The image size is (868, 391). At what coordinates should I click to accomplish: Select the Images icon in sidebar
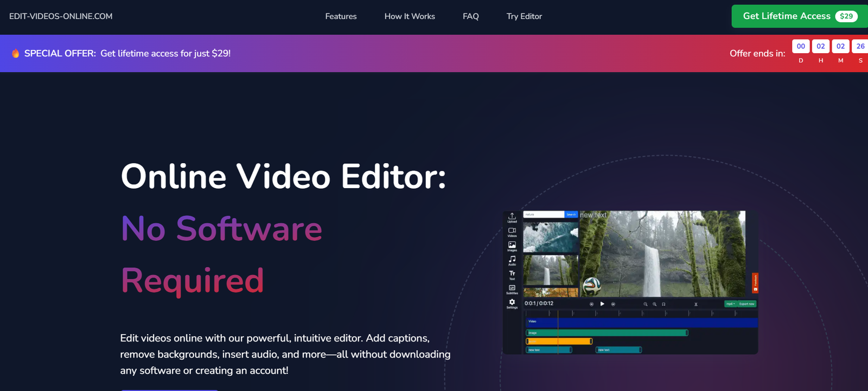512,246
